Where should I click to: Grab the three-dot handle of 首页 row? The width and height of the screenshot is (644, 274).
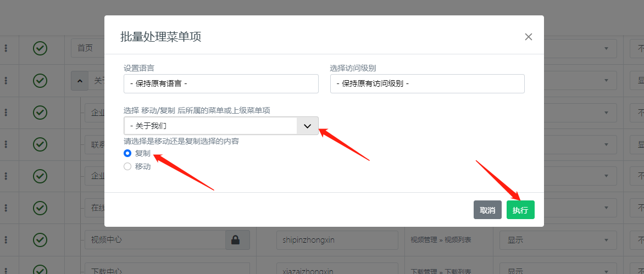click(6, 48)
